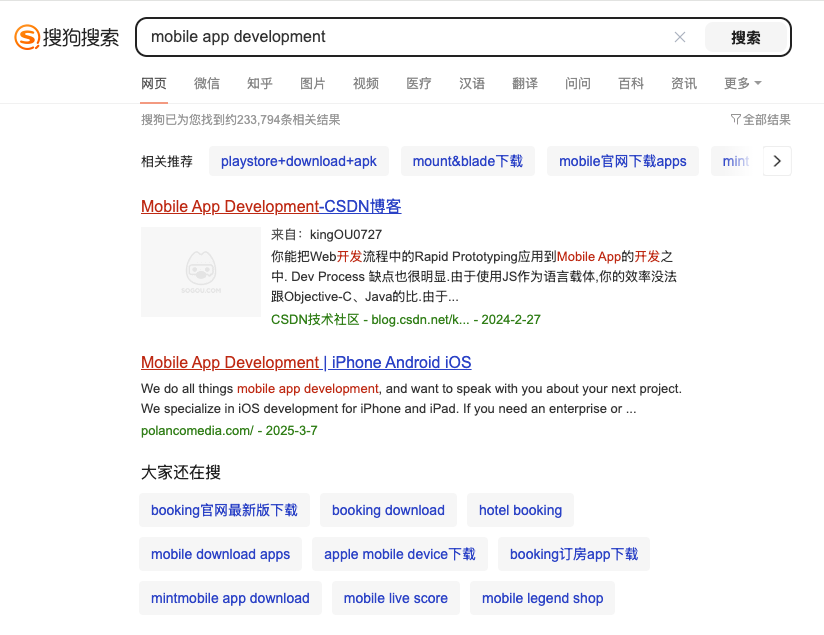Click the hotel booking related search
Screen dimensions: 824x635
(x=520, y=510)
